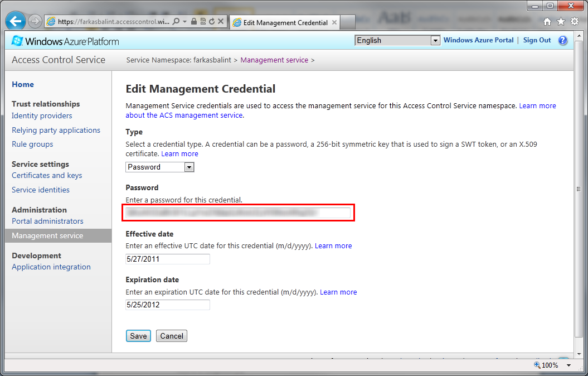Focus the Expiration date field 5/25/2012
The image size is (588, 376).
[x=168, y=305]
